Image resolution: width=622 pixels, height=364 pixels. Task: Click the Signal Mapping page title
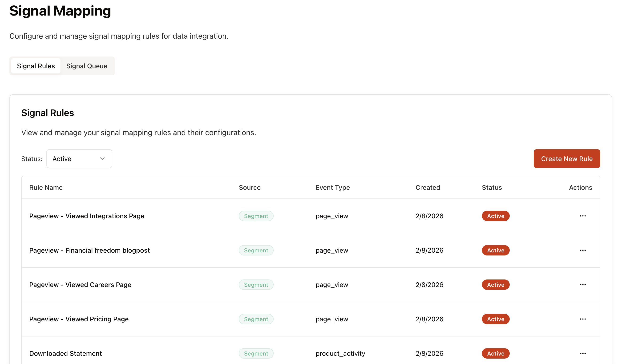click(60, 11)
